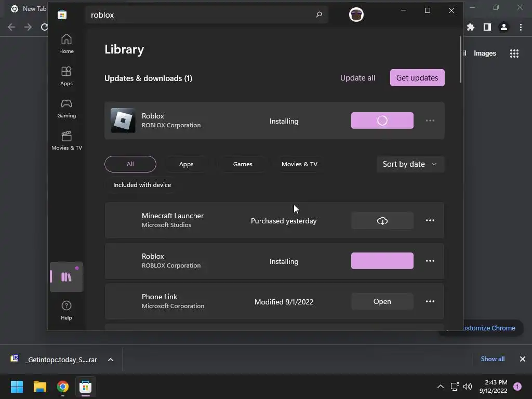This screenshot has width=532, height=399.
Task: Open the Apps section in Store sidebar
Action: [66, 76]
